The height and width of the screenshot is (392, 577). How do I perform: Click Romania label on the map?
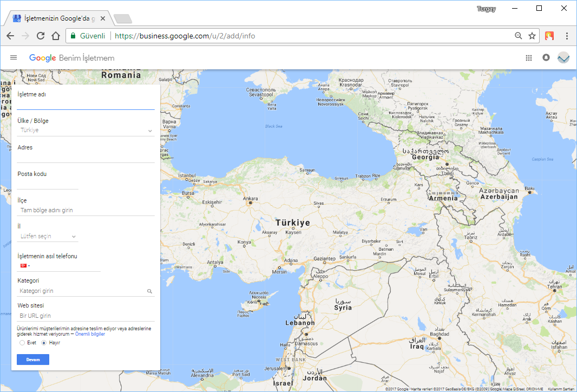[x=121, y=75]
